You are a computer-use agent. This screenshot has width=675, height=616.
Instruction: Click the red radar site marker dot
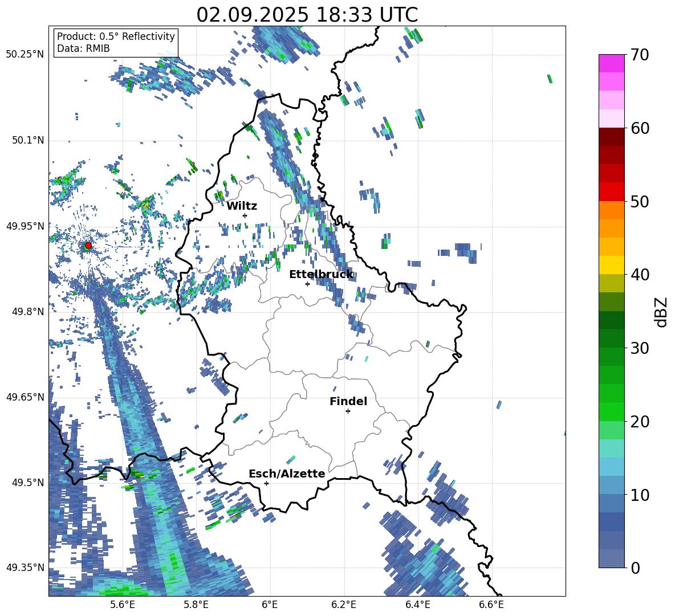(88, 245)
